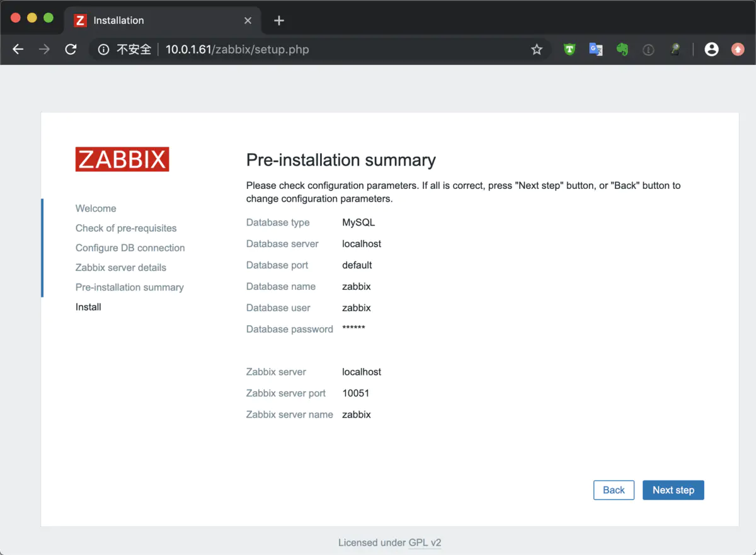
Task: Open the green shield T extension
Action: click(570, 49)
